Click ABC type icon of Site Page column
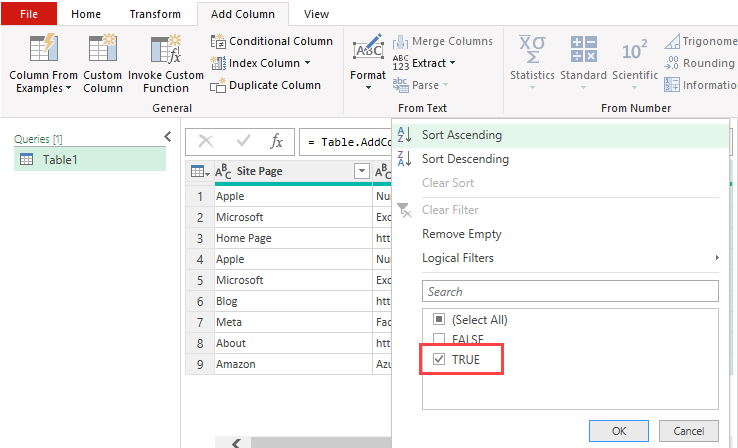Viewport: 738px width, 448px height. point(223,171)
